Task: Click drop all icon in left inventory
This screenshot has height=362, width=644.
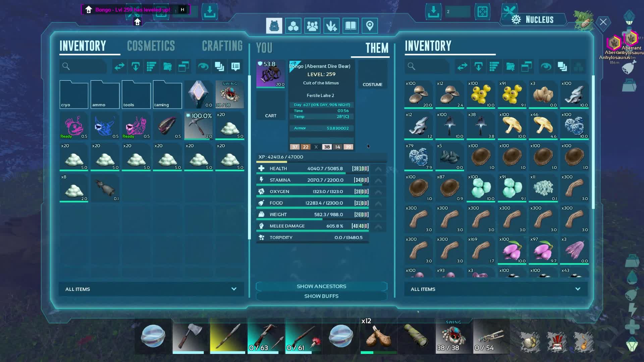Action: (136, 67)
